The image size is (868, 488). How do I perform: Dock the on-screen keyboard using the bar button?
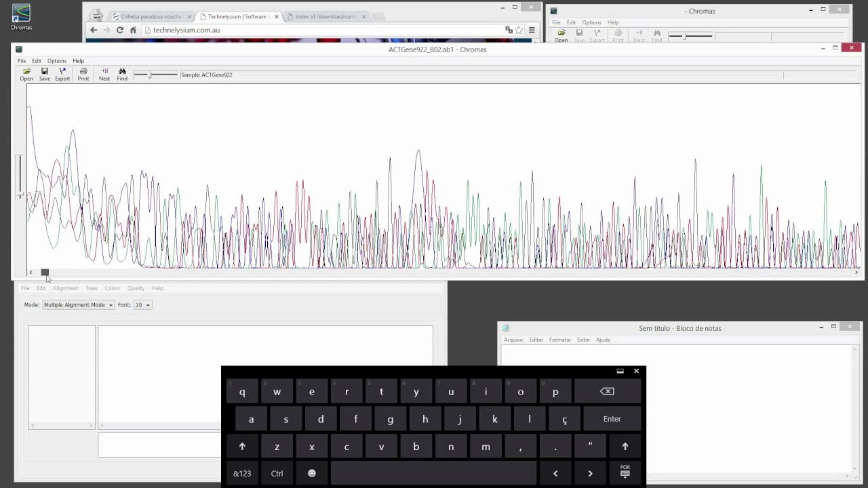click(620, 371)
